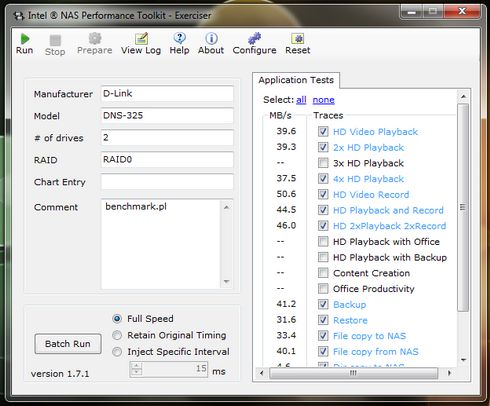Click the 50.6 MB/s result value
This screenshot has width=490, height=406.
point(286,194)
